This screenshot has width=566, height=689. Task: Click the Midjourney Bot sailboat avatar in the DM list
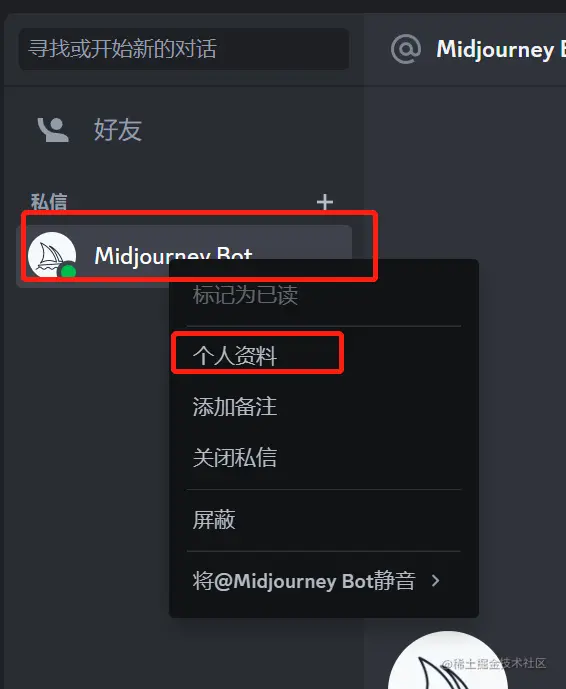coord(52,255)
